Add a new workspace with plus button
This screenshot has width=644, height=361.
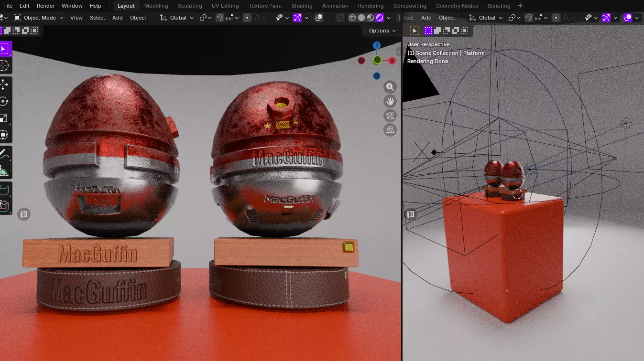(520, 6)
